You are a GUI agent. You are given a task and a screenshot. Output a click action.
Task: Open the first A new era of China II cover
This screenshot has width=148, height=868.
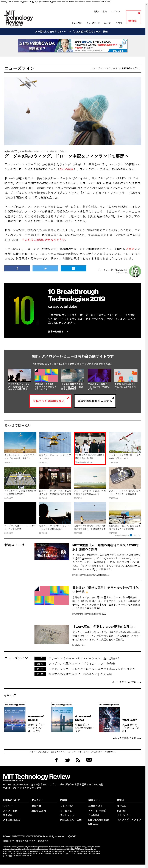coord(15,717)
